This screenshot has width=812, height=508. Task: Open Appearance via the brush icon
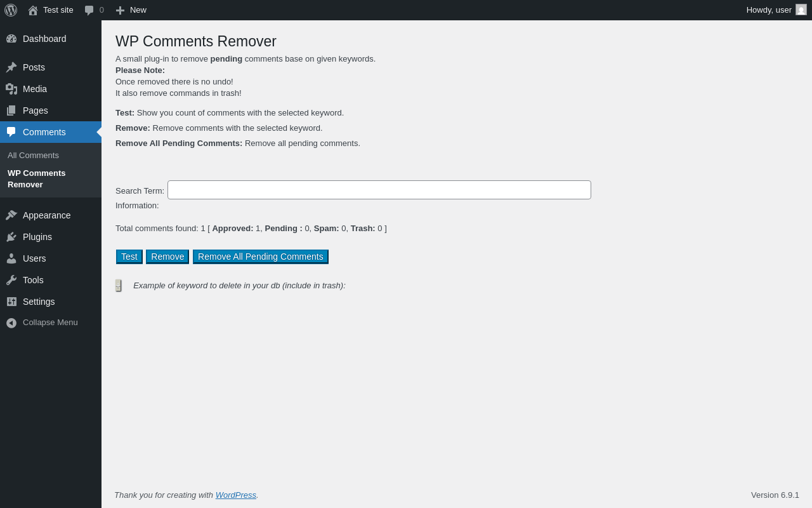[x=11, y=215]
